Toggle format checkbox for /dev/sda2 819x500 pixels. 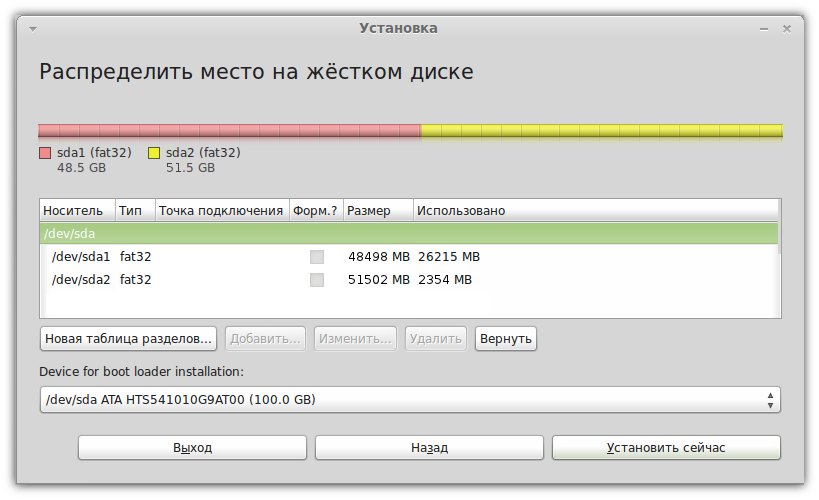click(317, 280)
